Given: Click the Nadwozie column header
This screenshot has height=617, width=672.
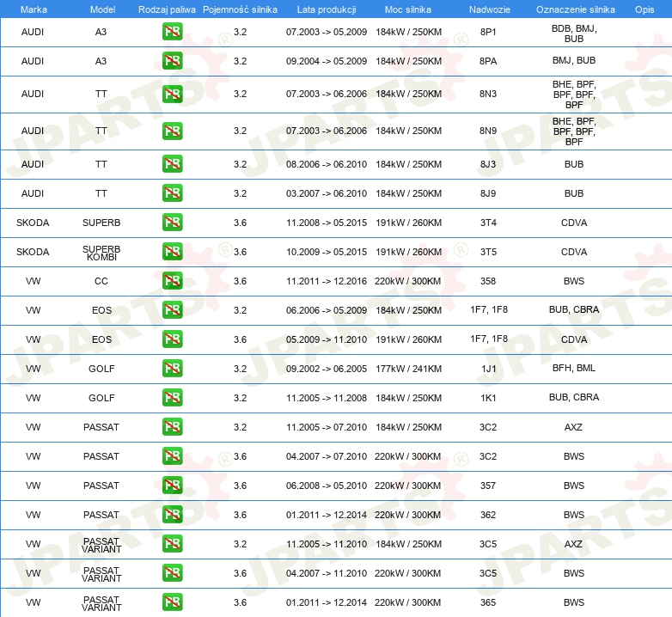Looking at the screenshot, I should coord(487,9).
